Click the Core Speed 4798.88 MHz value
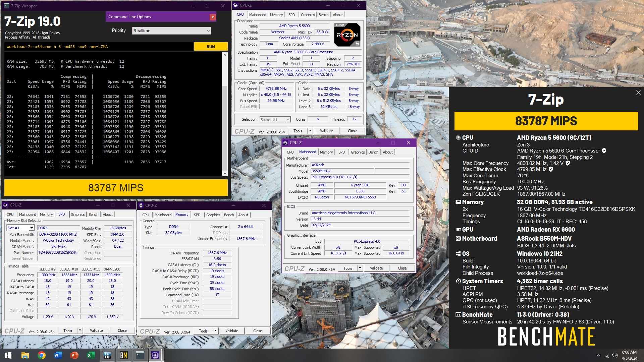This screenshot has width=644, height=362. (x=276, y=89)
